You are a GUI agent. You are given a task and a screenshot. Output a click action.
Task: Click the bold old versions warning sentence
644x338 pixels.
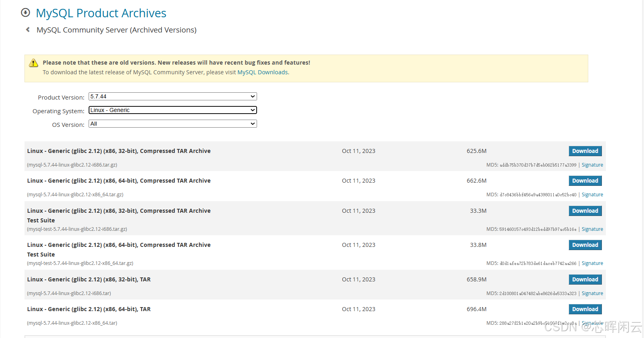tap(176, 63)
